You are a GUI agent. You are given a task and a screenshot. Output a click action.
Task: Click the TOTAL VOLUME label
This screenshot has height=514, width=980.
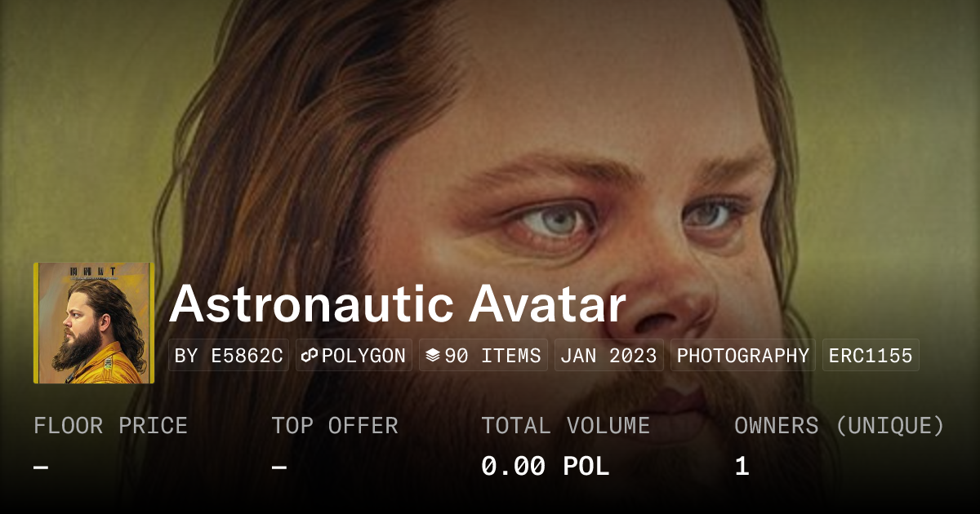(x=565, y=426)
